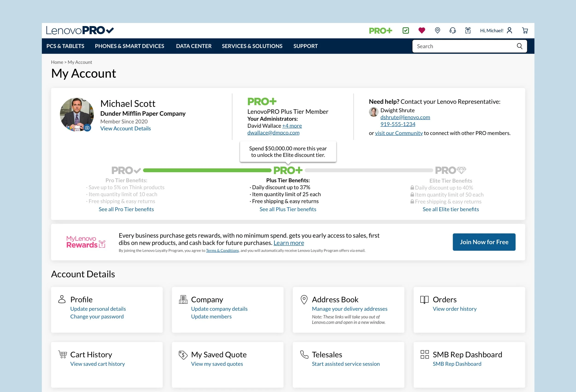Click Start assisted service session
The width and height of the screenshot is (576, 392).
point(346,364)
